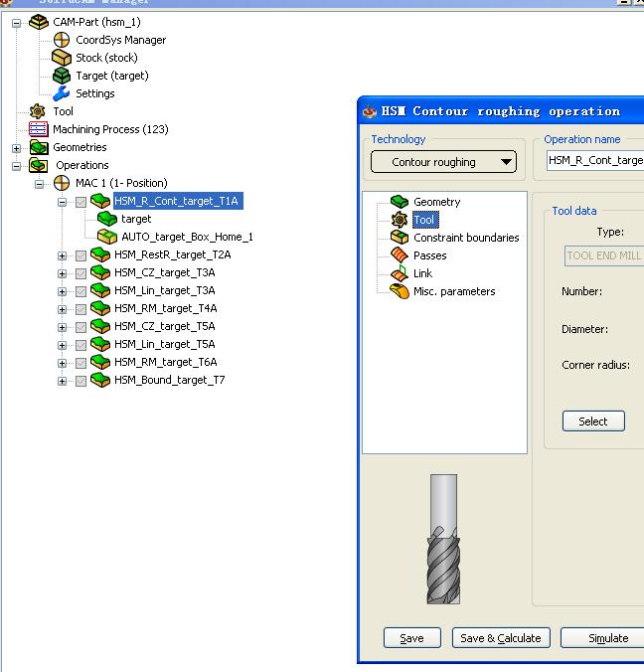The width and height of the screenshot is (644, 672).
Task: Collapse the CAM-Part (hsm_1) tree node
Action: 16,23
